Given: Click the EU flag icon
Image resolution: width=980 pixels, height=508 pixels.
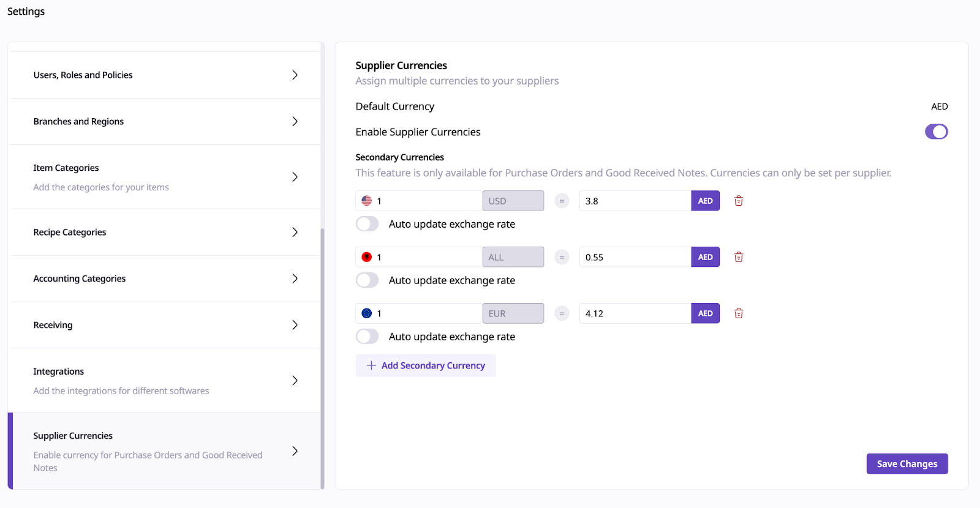Looking at the screenshot, I should point(367,313).
